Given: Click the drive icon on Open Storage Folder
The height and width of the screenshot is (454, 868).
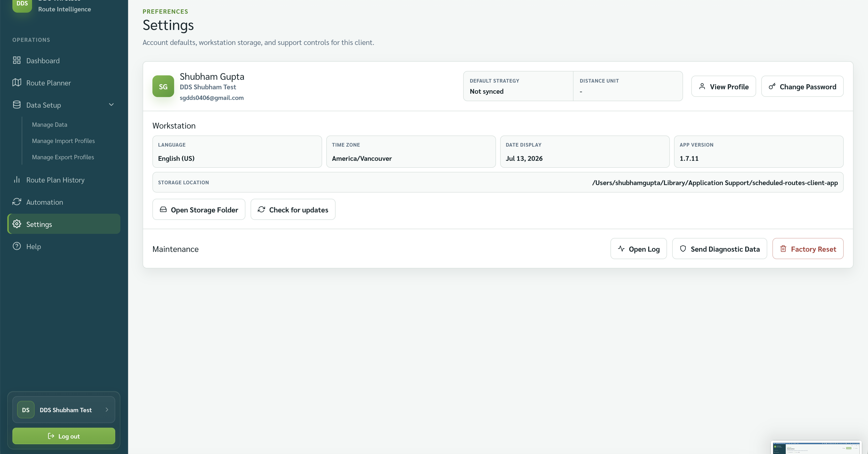Looking at the screenshot, I should (163, 209).
